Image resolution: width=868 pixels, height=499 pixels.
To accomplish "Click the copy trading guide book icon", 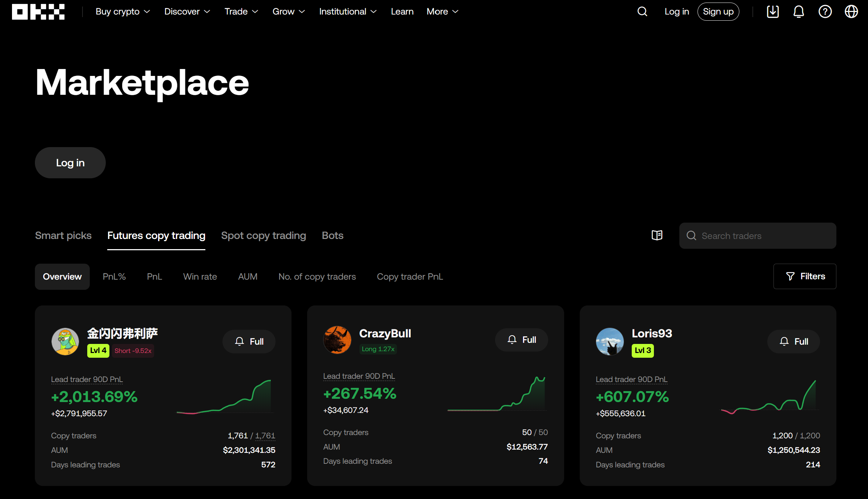I will 657,235.
